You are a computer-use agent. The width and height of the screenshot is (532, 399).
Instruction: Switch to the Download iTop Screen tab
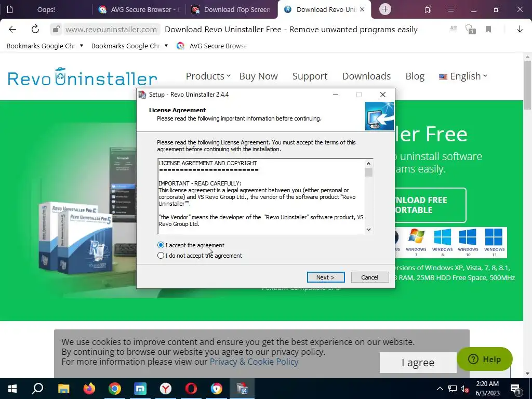pos(232,9)
